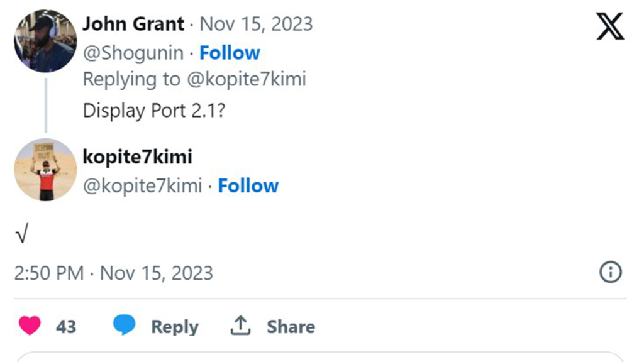
Task: Open the top Nov 15, 2023 date link
Action: [x=256, y=25]
